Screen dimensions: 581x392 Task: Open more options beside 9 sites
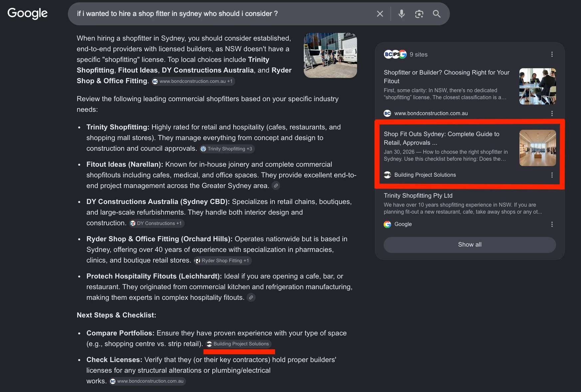pyautogui.click(x=552, y=54)
